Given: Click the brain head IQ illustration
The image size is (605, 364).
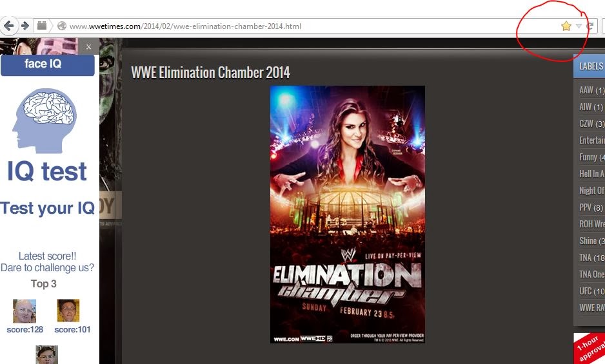Looking at the screenshot, I should pyautogui.click(x=45, y=120).
